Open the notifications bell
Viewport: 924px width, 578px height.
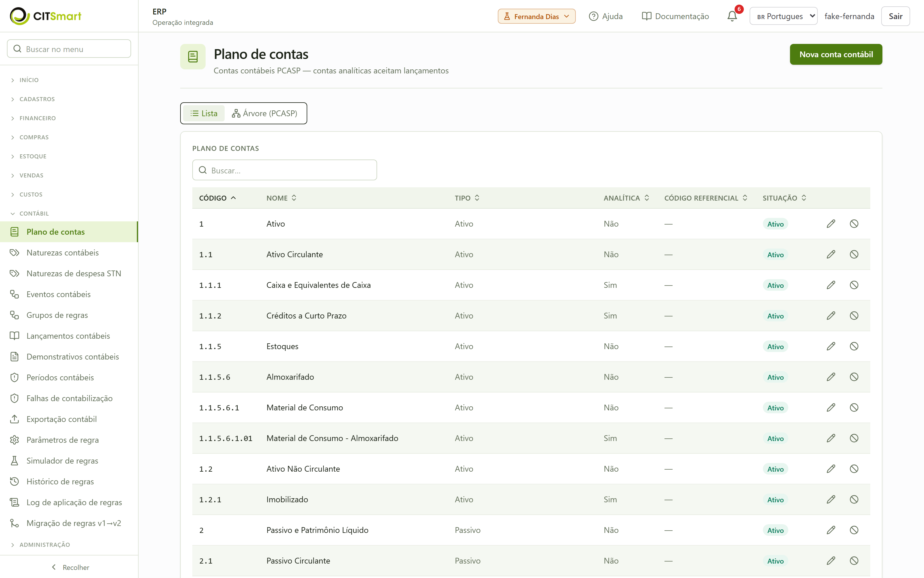pos(732,16)
